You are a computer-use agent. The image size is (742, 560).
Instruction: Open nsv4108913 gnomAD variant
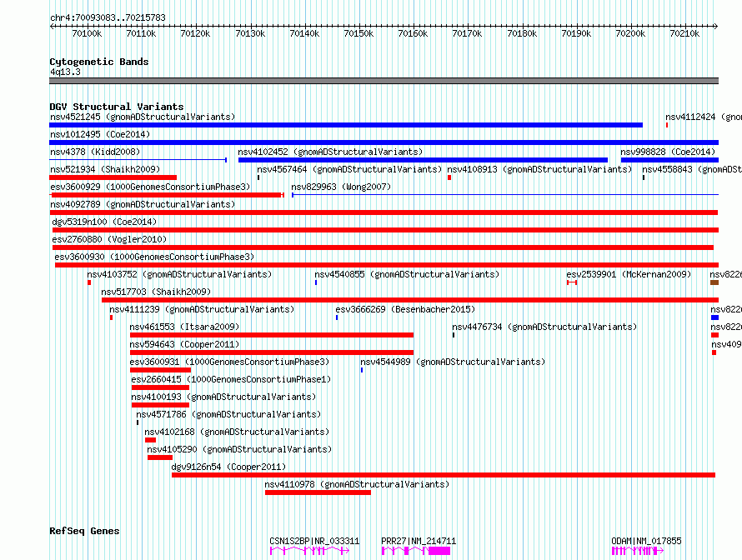539,169
